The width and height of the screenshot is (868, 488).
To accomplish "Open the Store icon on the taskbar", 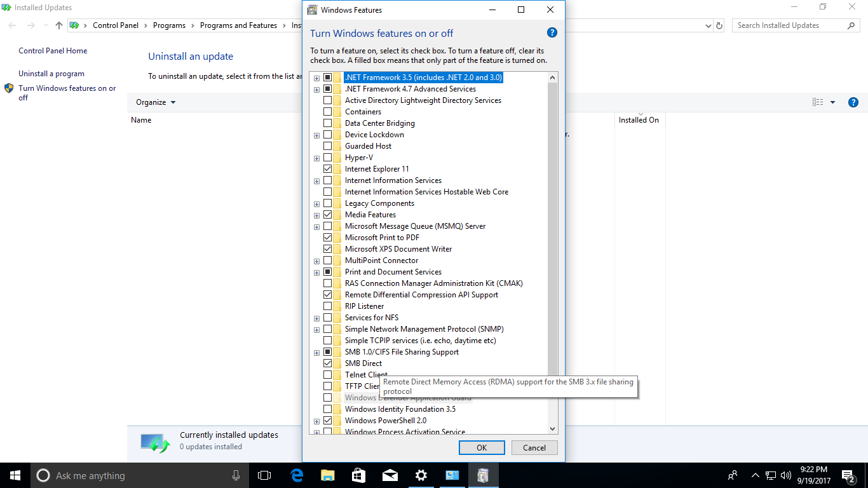I will [359, 475].
